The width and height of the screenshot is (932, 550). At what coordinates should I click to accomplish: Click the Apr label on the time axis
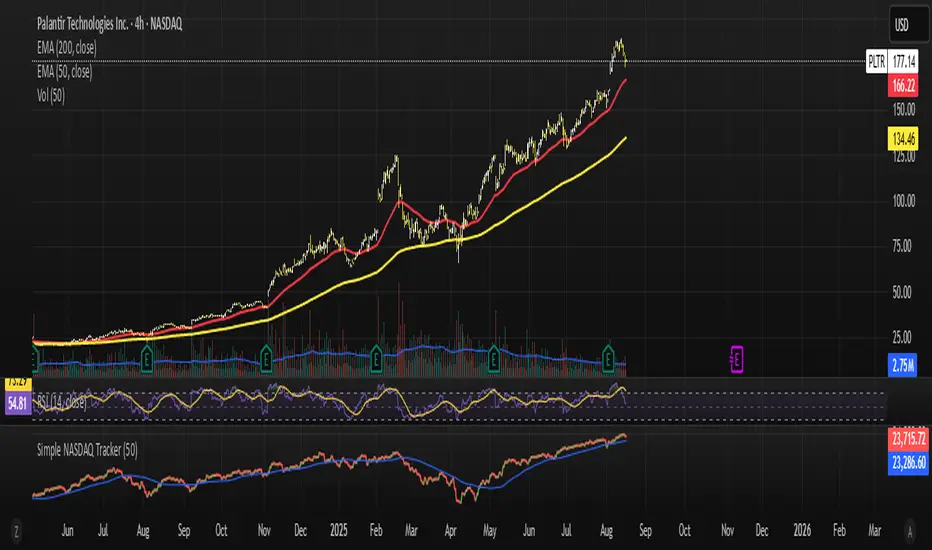[451, 530]
